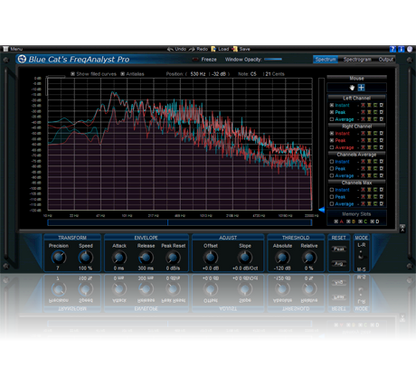Store Left Channel Instant to slot B
416x376 pixels.
(x=369, y=105)
